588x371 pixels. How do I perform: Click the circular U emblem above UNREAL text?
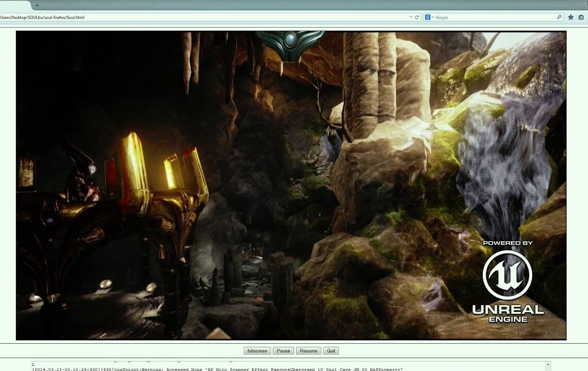[508, 275]
